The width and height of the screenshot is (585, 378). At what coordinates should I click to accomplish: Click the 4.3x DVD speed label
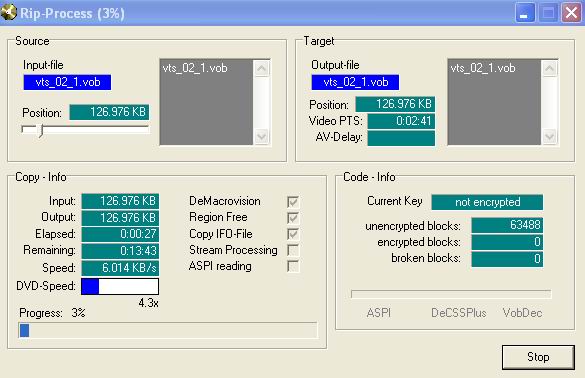click(x=148, y=303)
